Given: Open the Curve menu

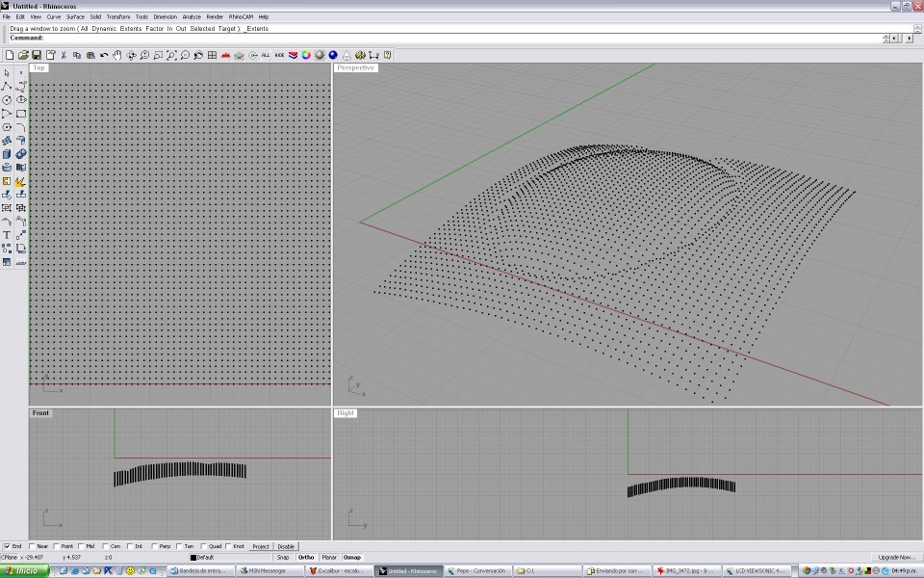Looking at the screenshot, I should tap(54, 17).
